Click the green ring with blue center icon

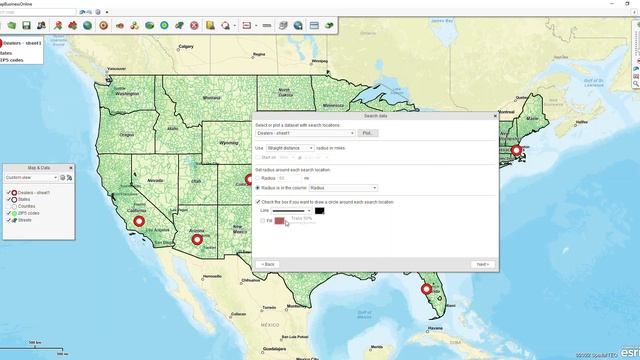coord(164,25)
